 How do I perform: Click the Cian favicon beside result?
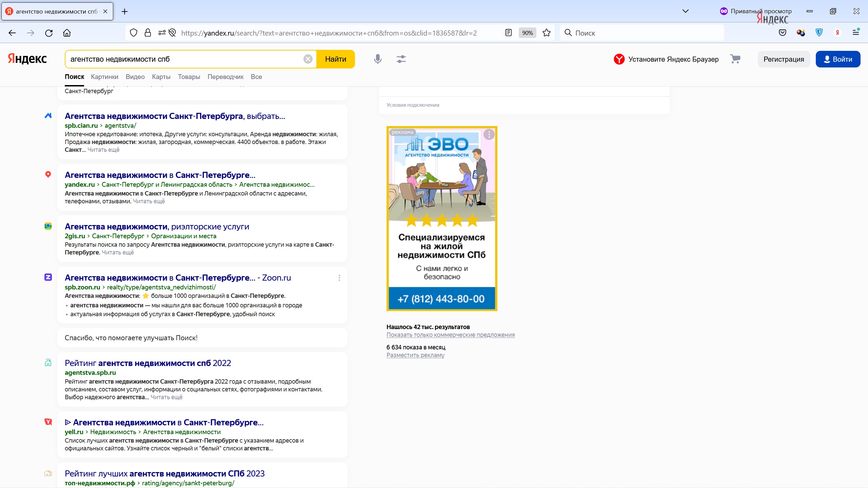coord(48,116)
